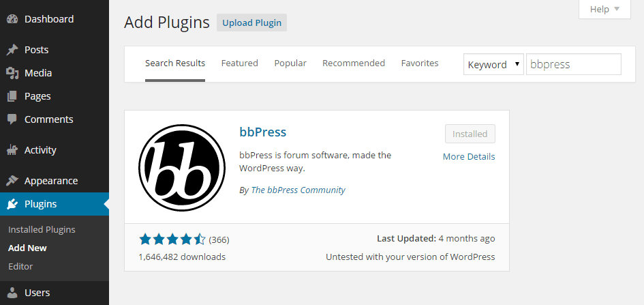
Task: Click the star rating for bbPress
Action: (x=172, y=239)
